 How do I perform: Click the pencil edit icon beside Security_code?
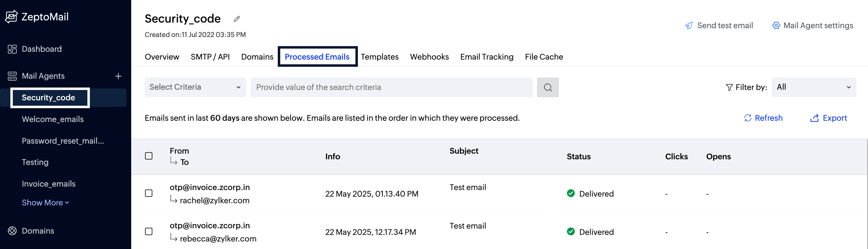point(237,19)
